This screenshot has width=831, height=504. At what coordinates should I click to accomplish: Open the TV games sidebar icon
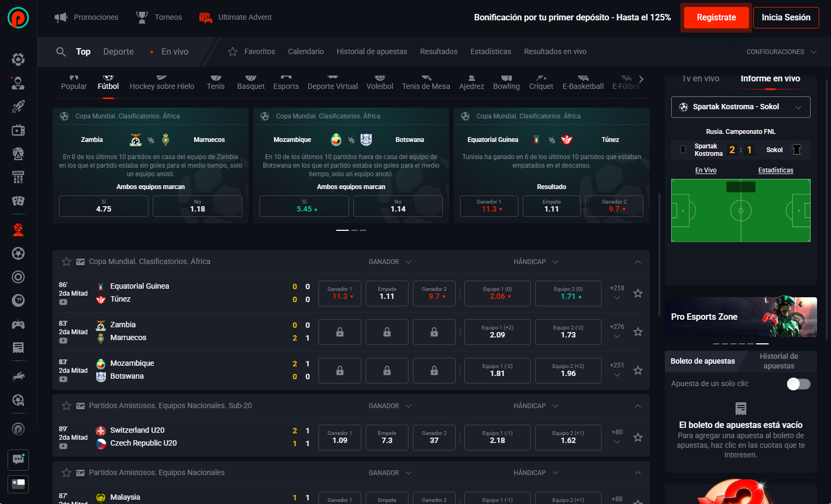pos(18,130)
